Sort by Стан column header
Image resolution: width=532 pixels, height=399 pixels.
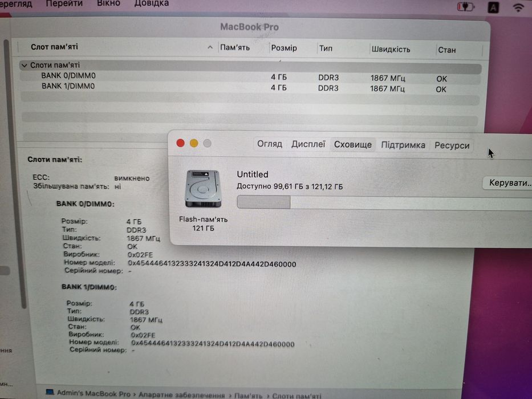[447, 50]
